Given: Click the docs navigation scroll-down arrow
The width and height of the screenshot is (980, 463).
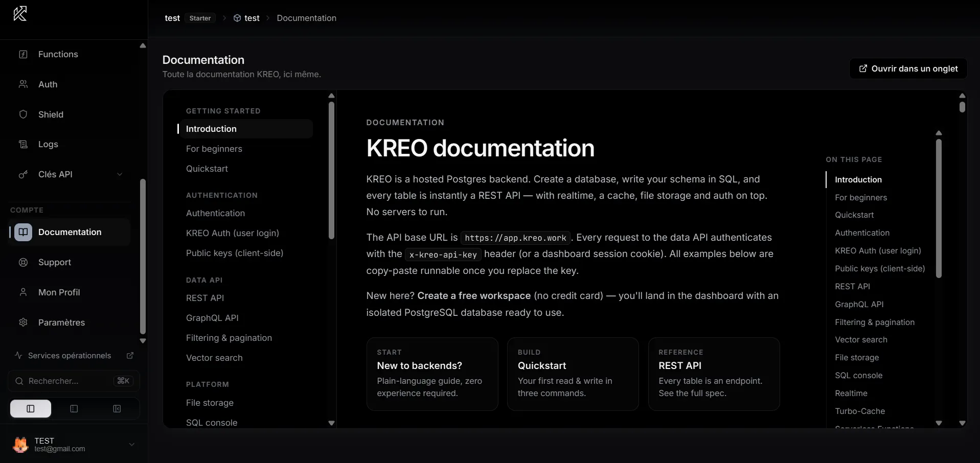Looking at the screenshot, I should (x=331, y=423).
